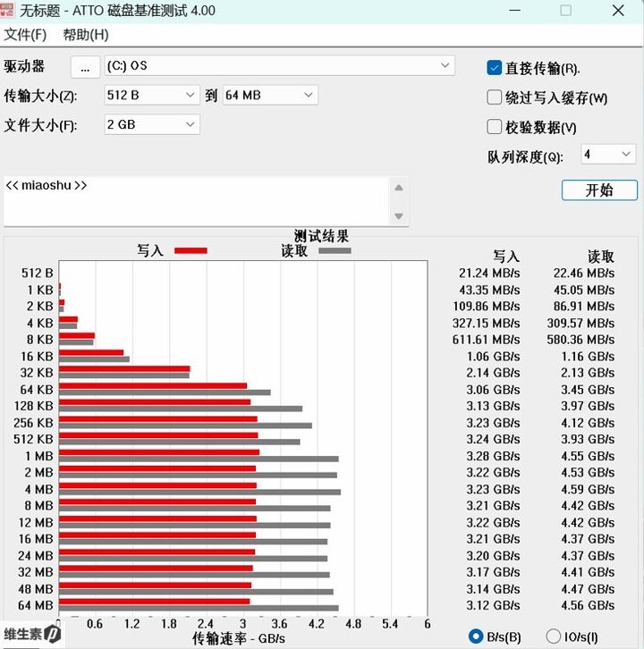Click the 开始 start button

[x=599, y=190]
